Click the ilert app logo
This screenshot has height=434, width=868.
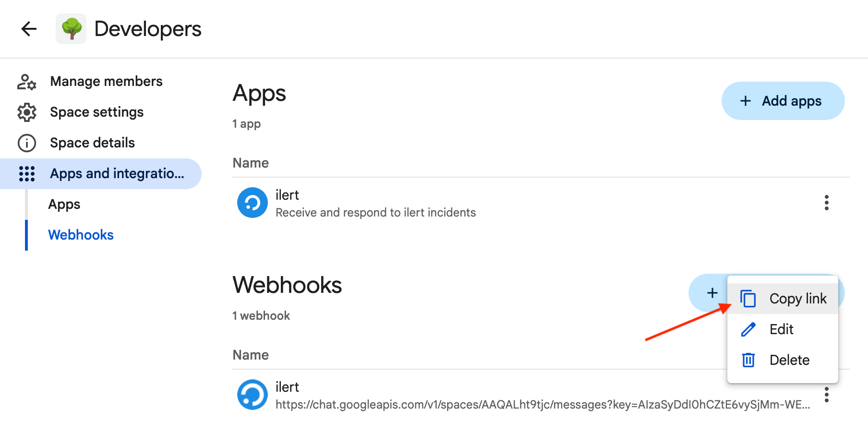[x=253, y=203]
